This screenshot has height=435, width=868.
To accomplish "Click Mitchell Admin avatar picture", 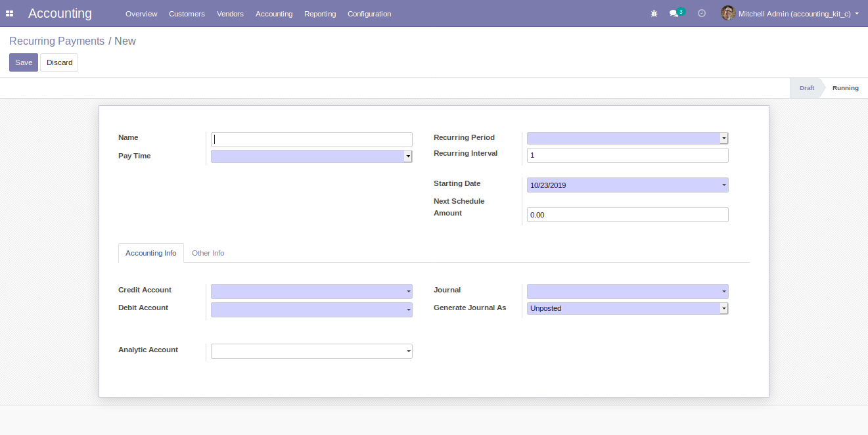I will pyautogui.click(x=727, y=13).
